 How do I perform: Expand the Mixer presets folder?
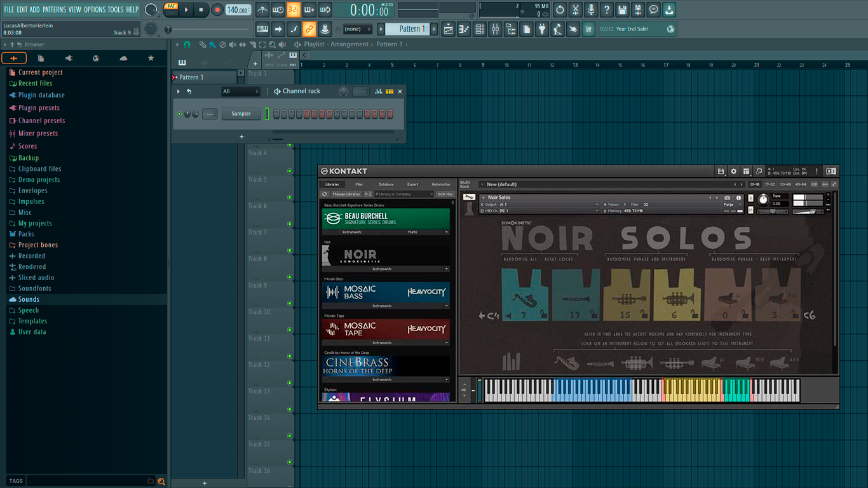(37, 133)
